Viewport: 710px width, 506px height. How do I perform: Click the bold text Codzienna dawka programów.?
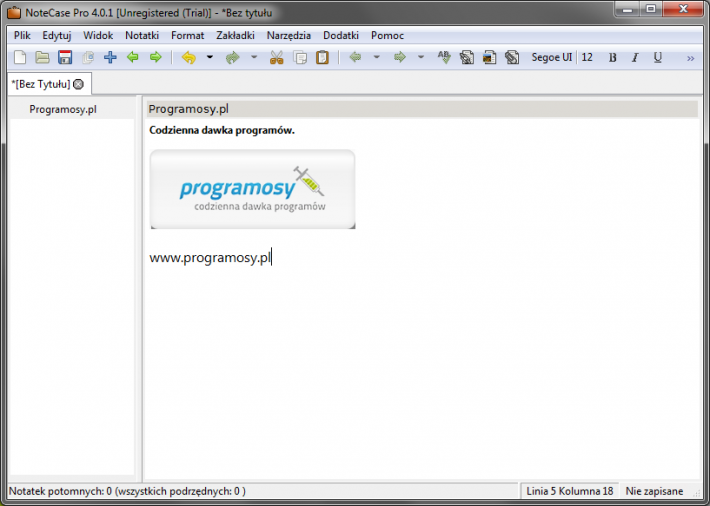(x=222, y=130)
